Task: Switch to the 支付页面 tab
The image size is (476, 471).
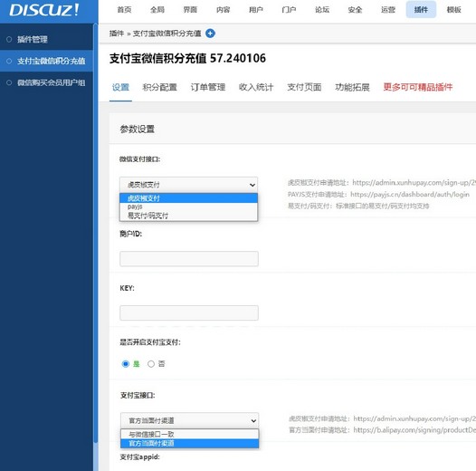Action: 304,88
